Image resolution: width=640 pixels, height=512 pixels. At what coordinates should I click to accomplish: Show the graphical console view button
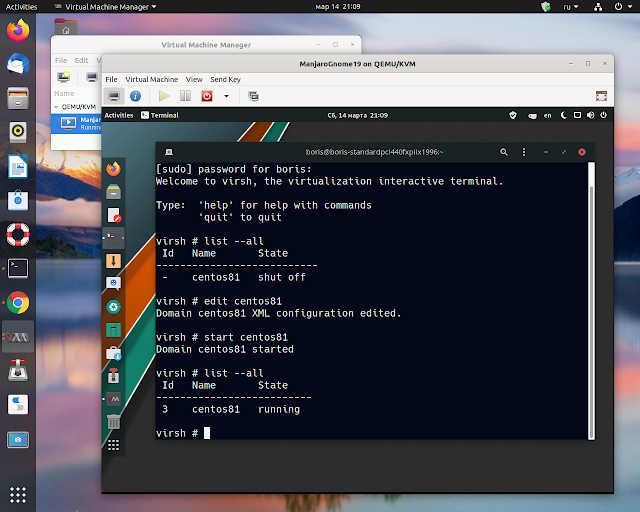pyautogui.click(x=114, y=96)
